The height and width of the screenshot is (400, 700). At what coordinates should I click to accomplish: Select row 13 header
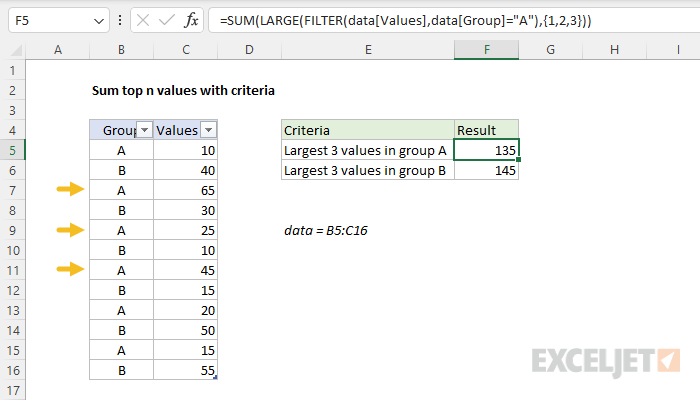tap(12, 310)
